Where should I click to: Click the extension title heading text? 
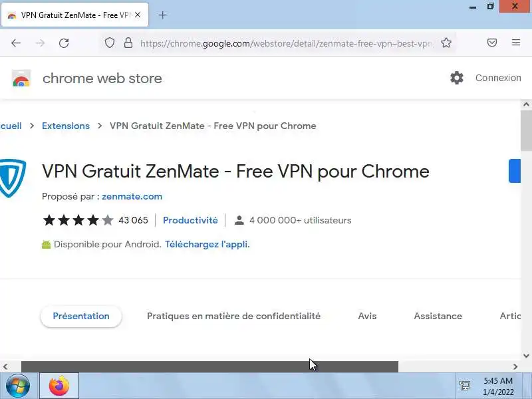click(235, 172)
